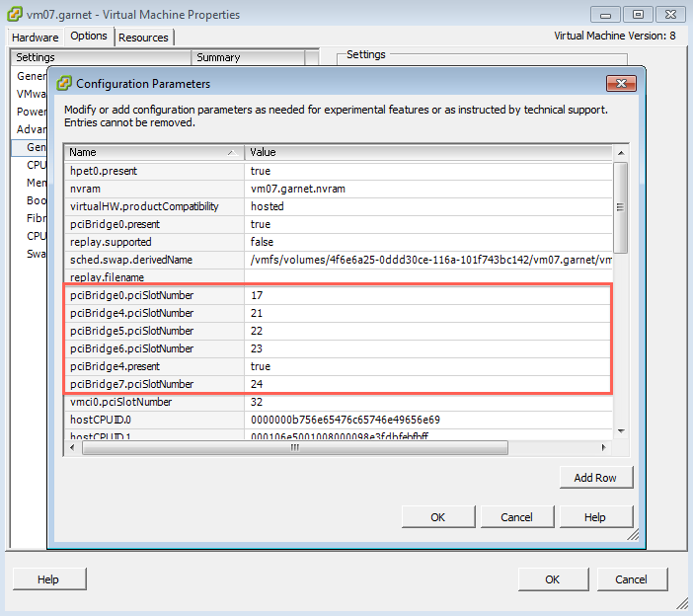Viewport: 693px width, 616px height.
Task: Click Help in Virtual Machine Properties window
Action: coord(48,579)
